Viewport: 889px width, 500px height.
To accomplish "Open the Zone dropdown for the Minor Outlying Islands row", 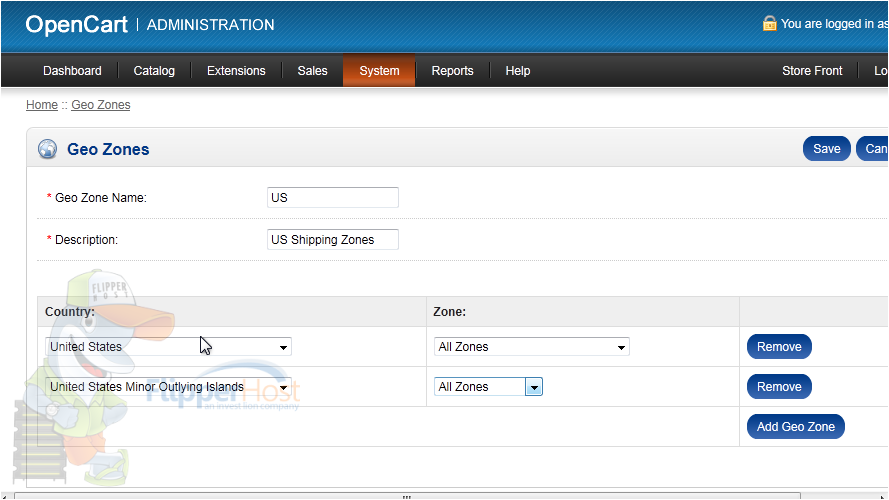I will (x=488, y=387).
